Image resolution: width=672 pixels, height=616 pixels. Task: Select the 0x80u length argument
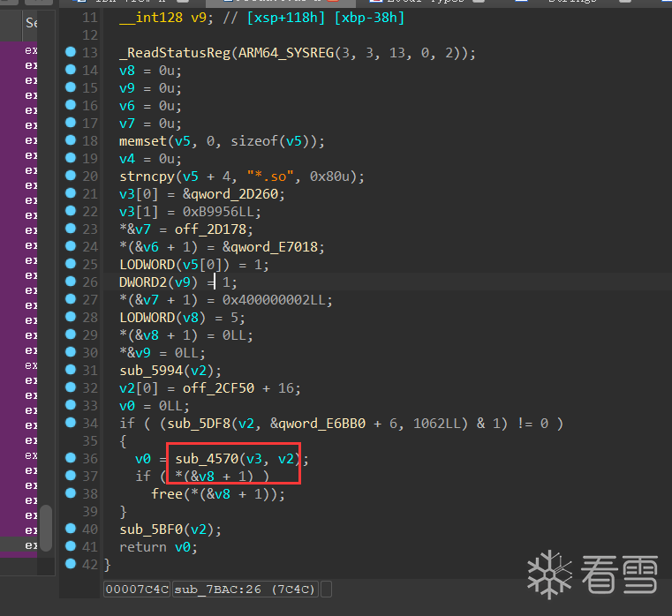(x=329, y=177)
